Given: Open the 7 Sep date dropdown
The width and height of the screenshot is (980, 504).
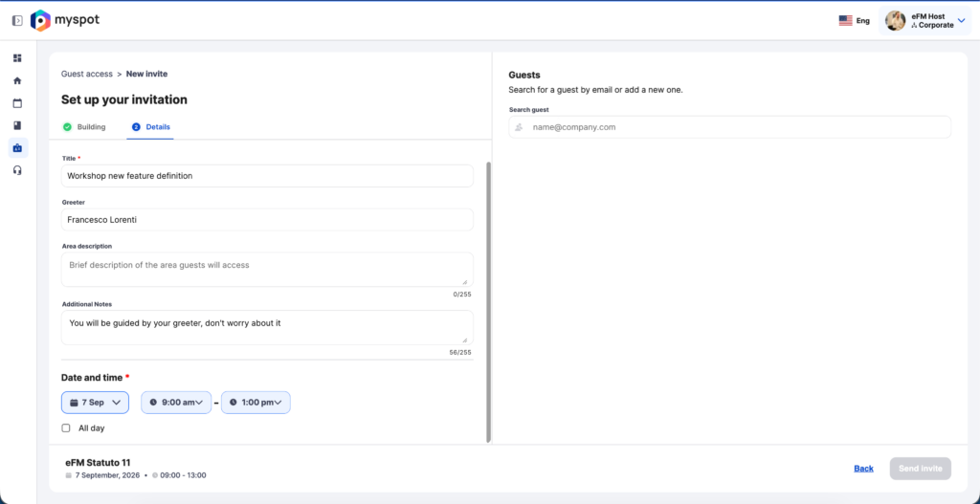Looking at the screenshot, I should coord(95,403).
